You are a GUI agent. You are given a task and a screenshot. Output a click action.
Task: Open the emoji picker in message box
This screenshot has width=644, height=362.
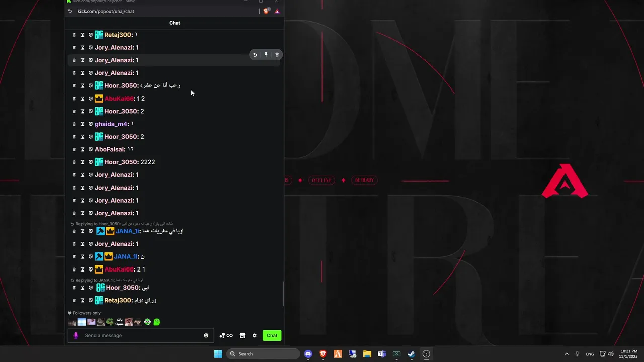206,335
